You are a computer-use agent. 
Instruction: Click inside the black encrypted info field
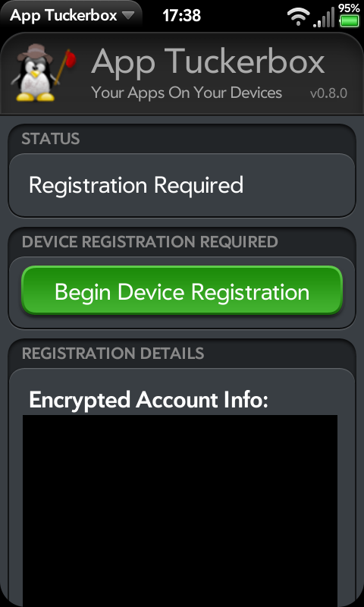[180, 510]
